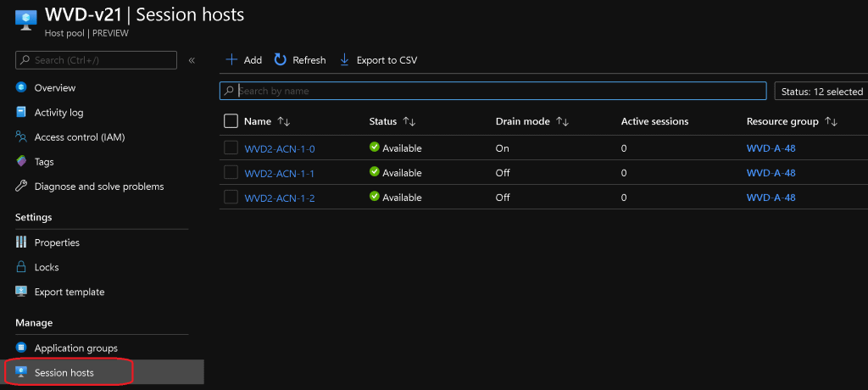Image resolution: width=868 pixels, height=390 pixels.
Task: Click the magnifier in Search by name
Action: (230, 91)
